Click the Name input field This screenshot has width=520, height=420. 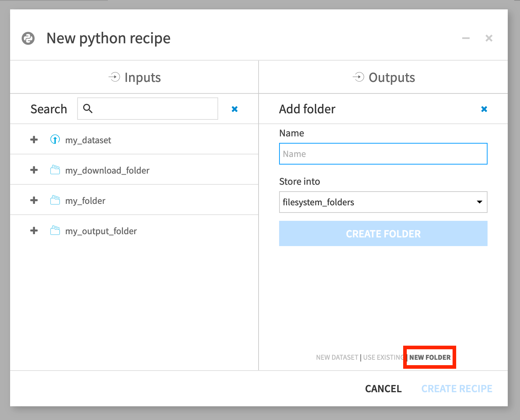[x=383, y=154]
